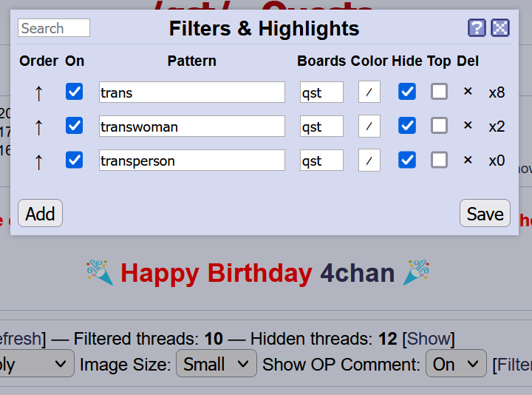Click the Add filter button

pos(40,213)
